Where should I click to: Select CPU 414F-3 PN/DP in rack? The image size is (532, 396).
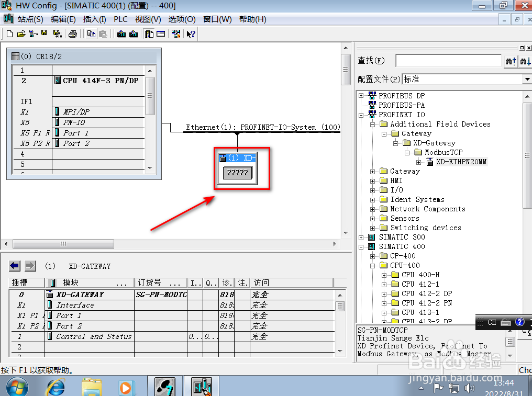(x=101, y=81)
